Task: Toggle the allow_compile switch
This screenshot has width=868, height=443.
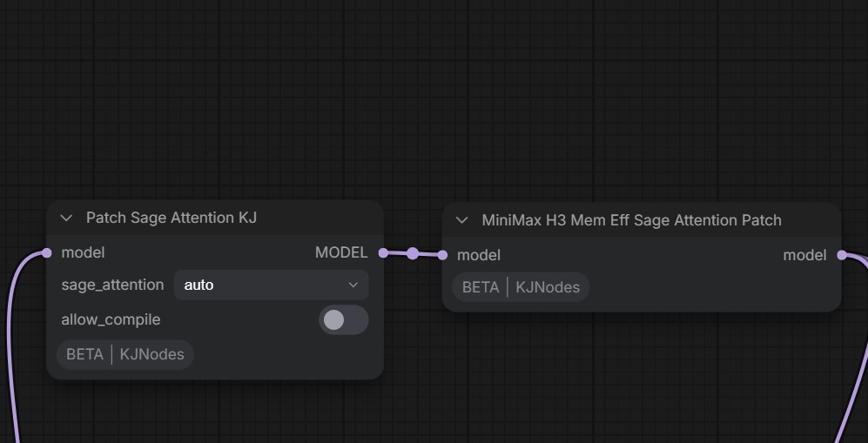Action: click(x=343, y=319)
